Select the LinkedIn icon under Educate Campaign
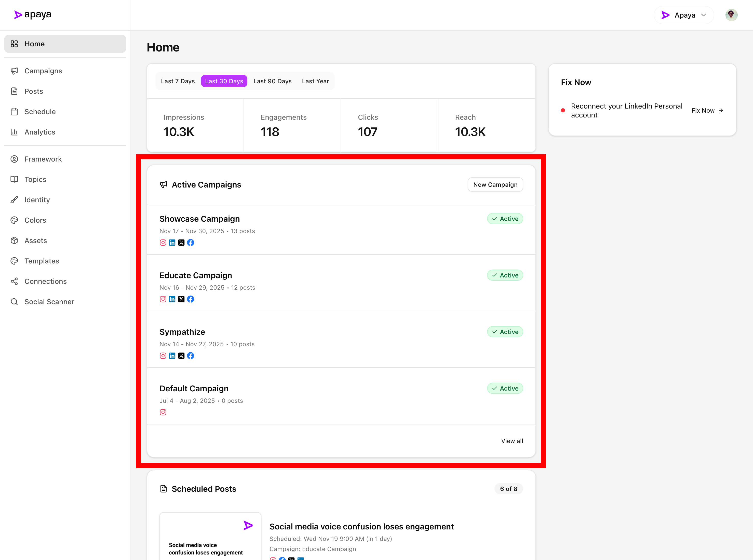The image size is (753, 560). click(172, 299)
